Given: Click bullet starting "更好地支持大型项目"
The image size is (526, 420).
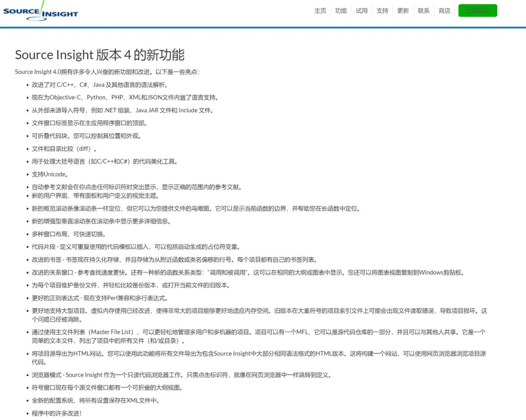Looking at the screenshot, I should tap(259, 315).
